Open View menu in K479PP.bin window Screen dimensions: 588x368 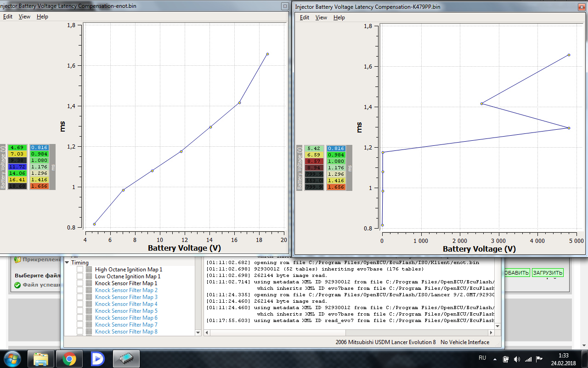tap(322, 17)
